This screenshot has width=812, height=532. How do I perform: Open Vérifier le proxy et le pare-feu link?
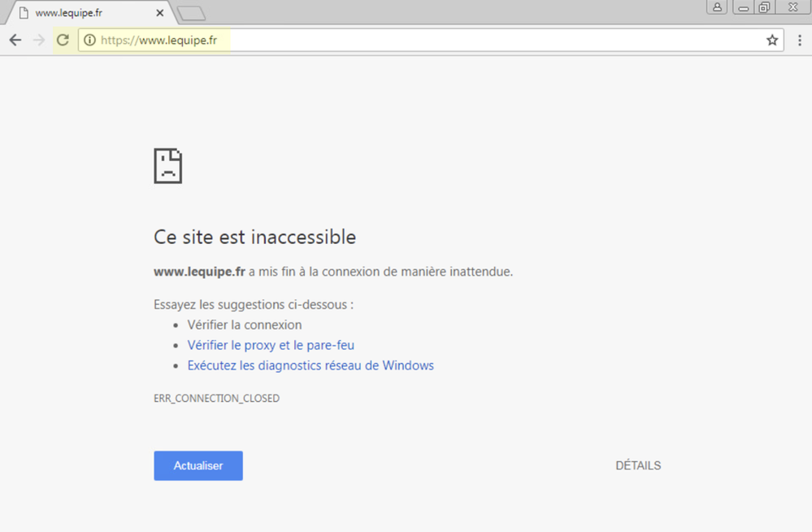point(271,346)
